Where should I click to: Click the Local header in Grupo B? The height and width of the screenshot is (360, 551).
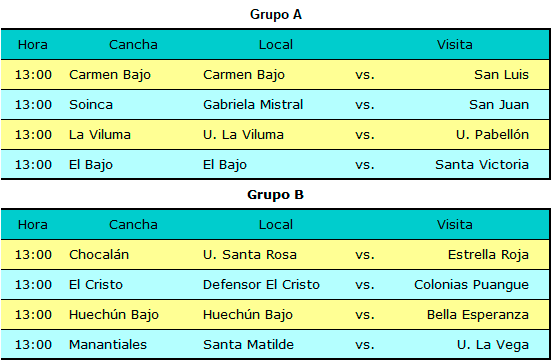[x=276, y=225]
